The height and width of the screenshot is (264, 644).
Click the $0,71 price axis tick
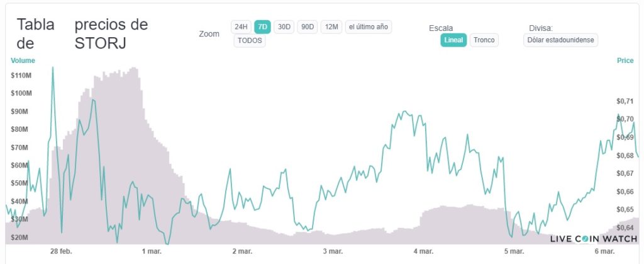(625, 101)
